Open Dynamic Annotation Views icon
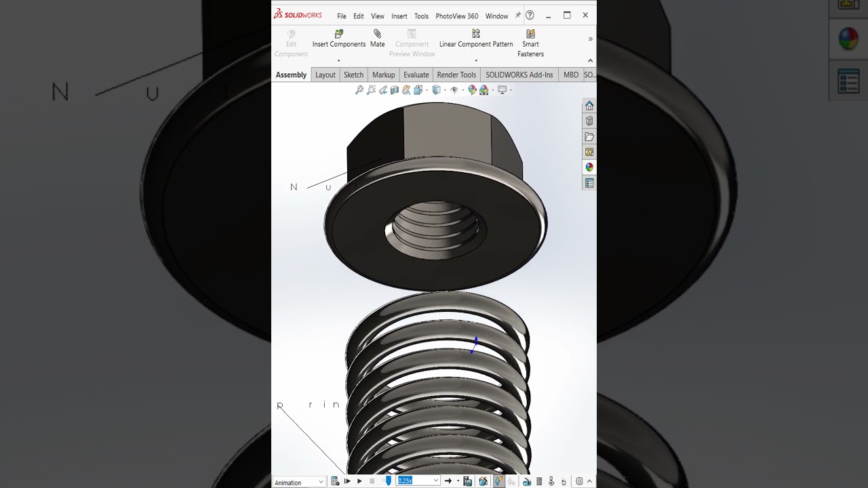The height and width of the screenshot is (488, 868). [x=406, y=89]
